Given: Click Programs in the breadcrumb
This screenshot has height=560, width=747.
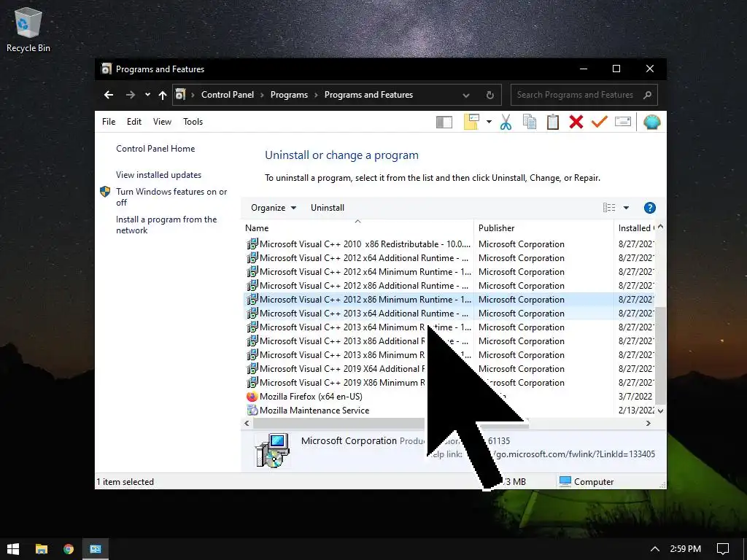Looking at the screenshot, I should point(289,95).
